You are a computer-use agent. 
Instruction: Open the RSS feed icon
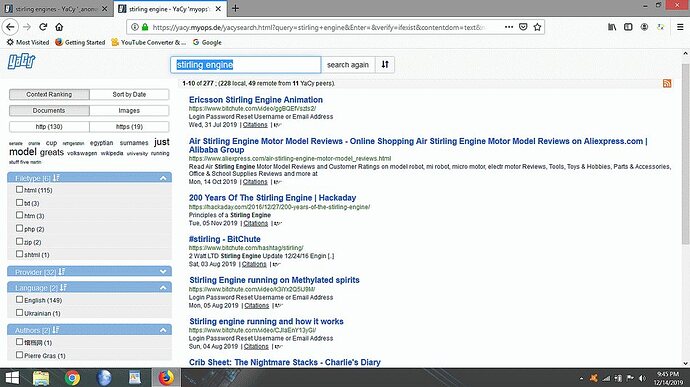pos(667,83)
